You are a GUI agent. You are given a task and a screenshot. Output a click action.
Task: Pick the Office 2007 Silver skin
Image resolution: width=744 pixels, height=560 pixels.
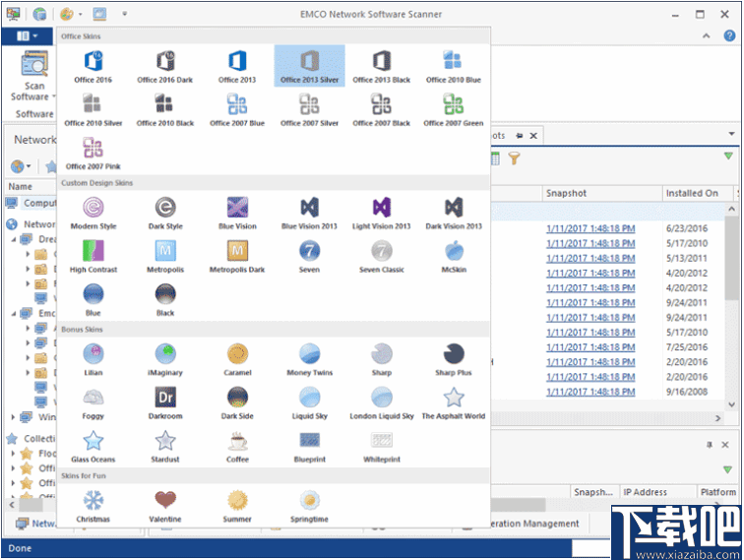click(x=309, y=109)
